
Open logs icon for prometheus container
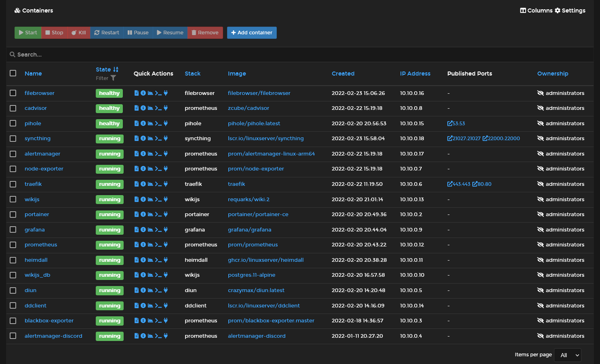(x=137, y=245)
